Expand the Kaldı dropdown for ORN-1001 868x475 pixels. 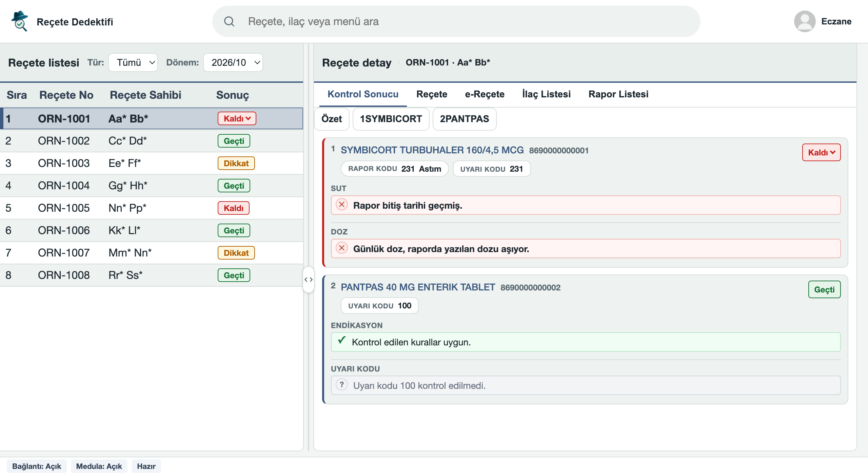[237, 118]
